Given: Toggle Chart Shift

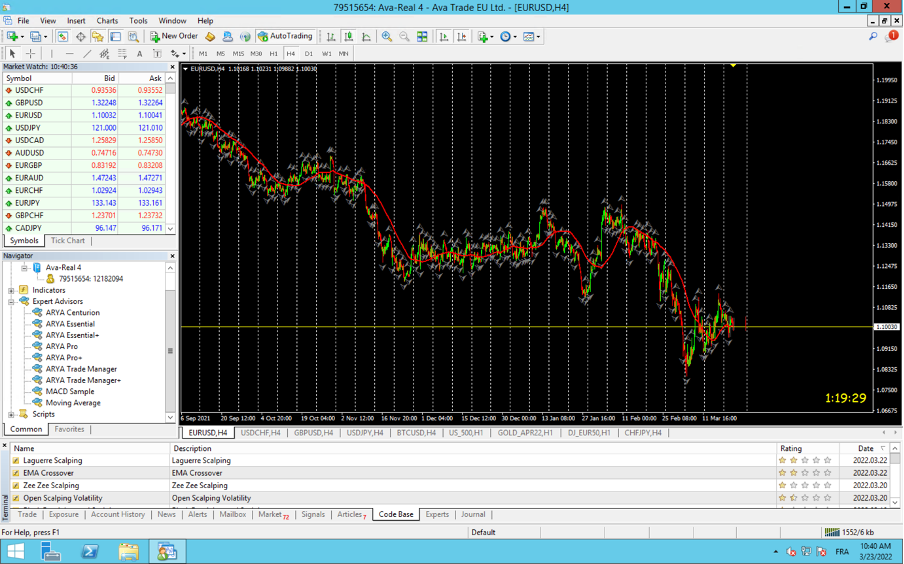Looking at the screenshot, I should 462,36.
